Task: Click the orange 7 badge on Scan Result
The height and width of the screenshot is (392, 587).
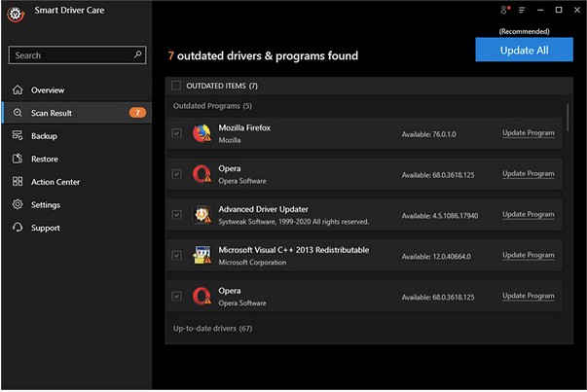Action: [137, 113]
